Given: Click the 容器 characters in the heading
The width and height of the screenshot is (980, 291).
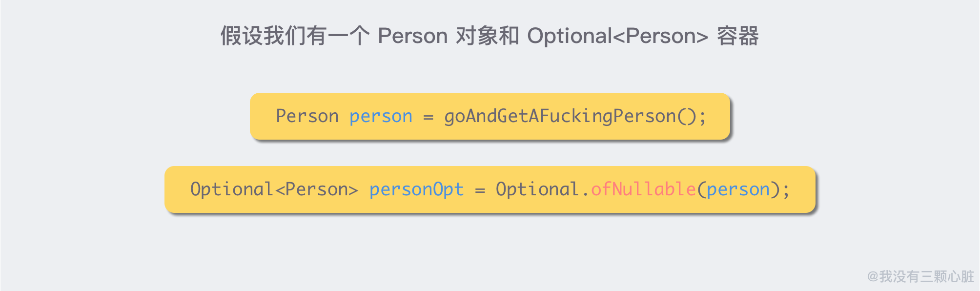Looking at the screenshot, I should [x=738, y=36].
